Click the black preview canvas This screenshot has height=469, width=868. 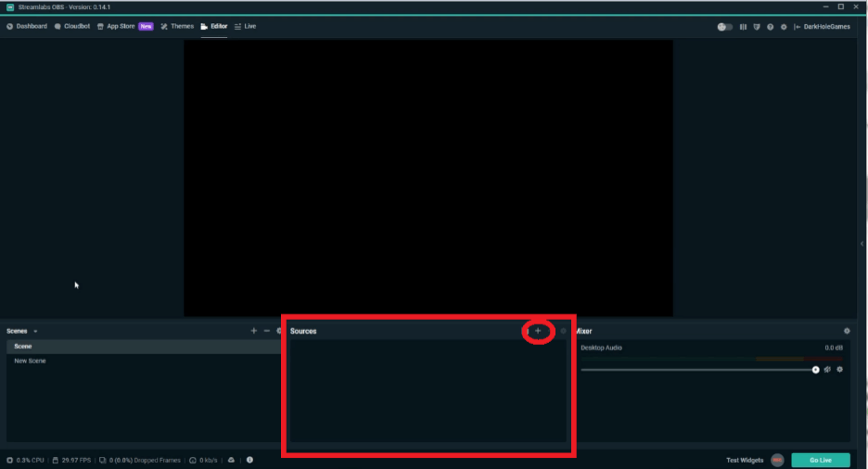coord(428,178)
